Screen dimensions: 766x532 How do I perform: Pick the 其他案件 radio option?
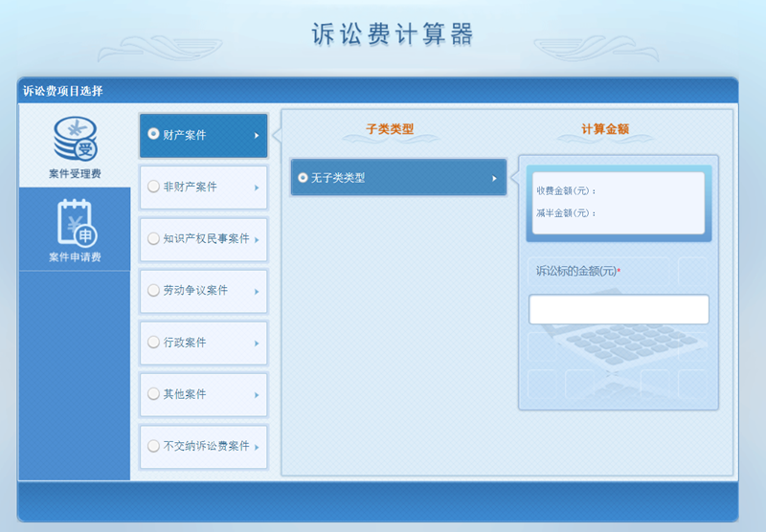coord(153,393)
